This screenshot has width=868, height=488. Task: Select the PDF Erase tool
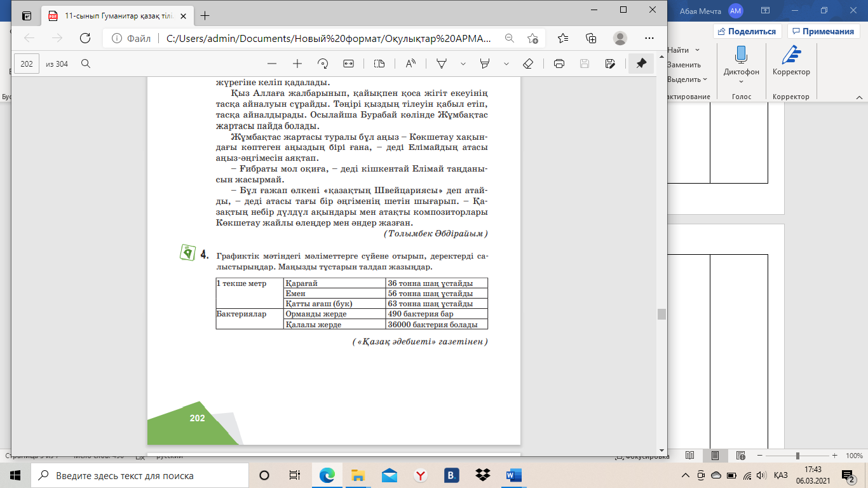click(527, 64)
